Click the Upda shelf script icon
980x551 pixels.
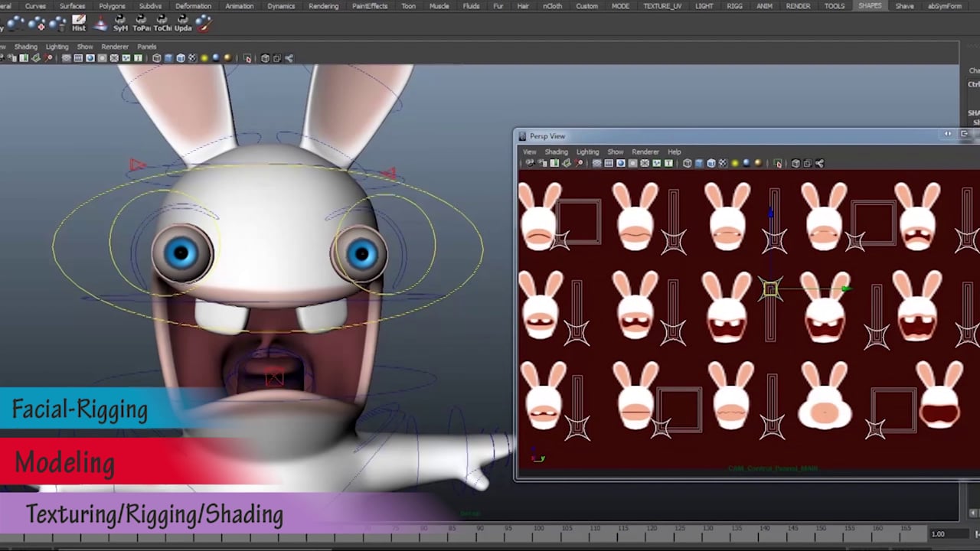[x=183, y=24]
